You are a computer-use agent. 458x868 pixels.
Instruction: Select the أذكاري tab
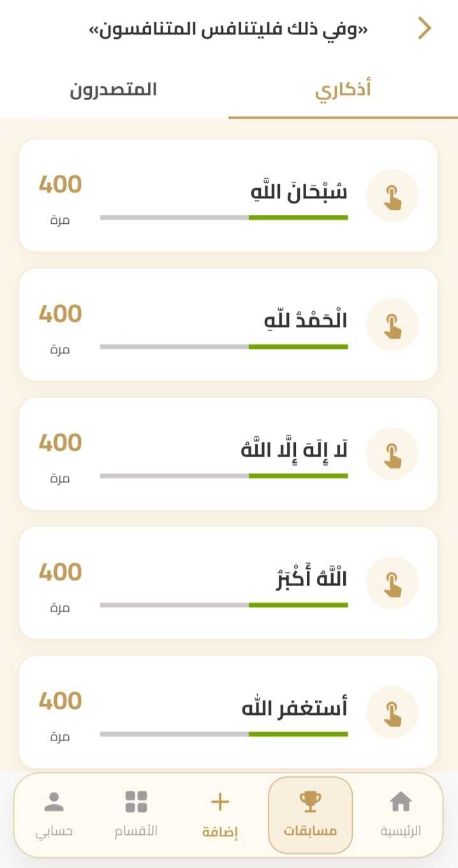point(343,90)
